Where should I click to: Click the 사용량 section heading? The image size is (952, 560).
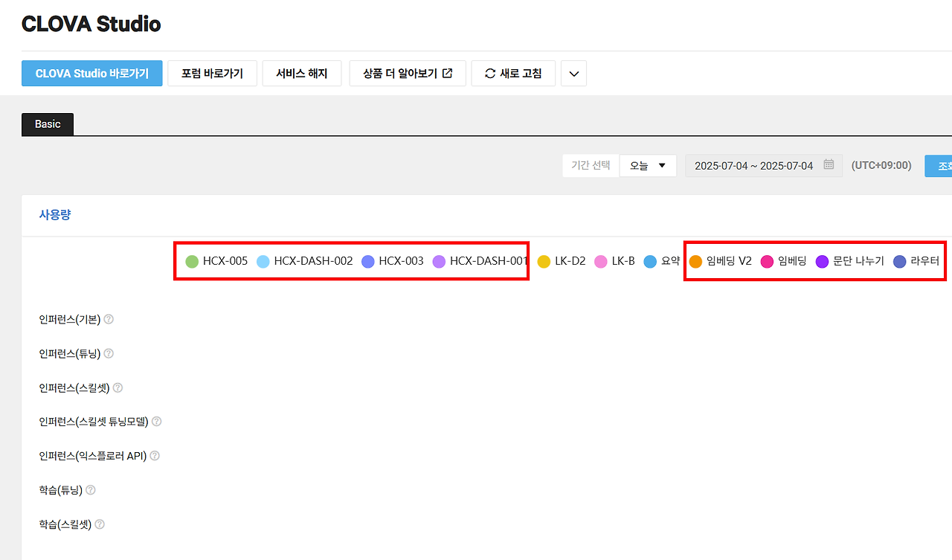click(x=55, y=215)
